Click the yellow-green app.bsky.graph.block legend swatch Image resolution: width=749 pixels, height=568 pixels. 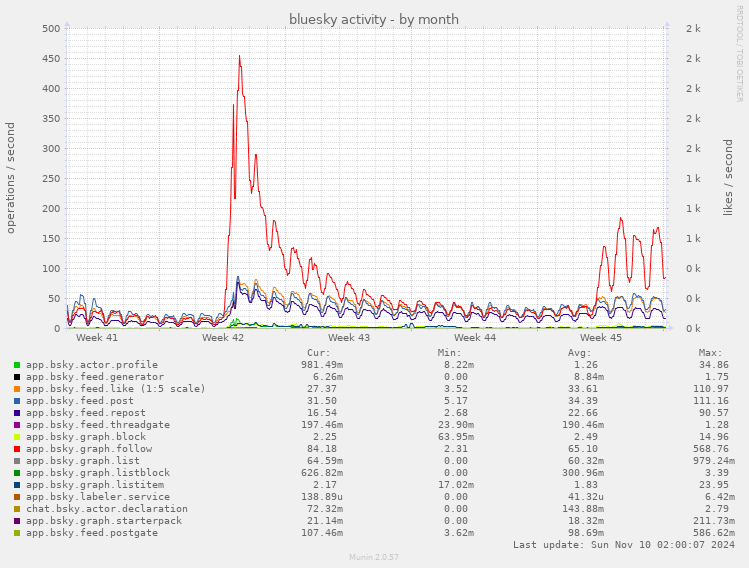[x=17, y=437]
